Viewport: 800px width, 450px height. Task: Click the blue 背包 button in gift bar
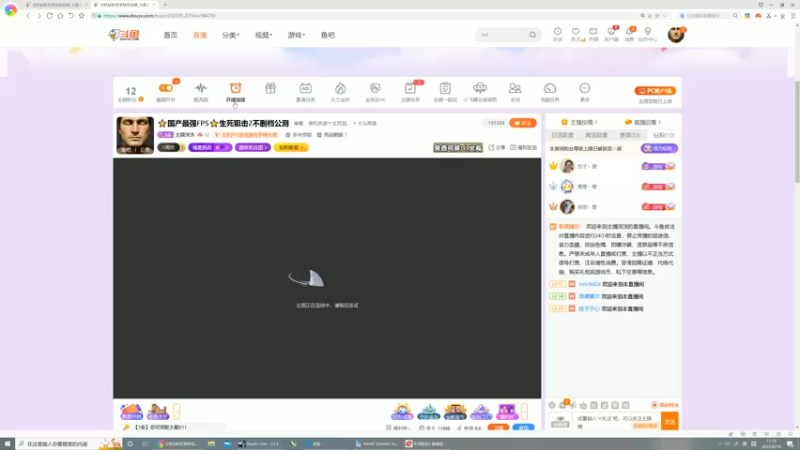coord(523,428)
